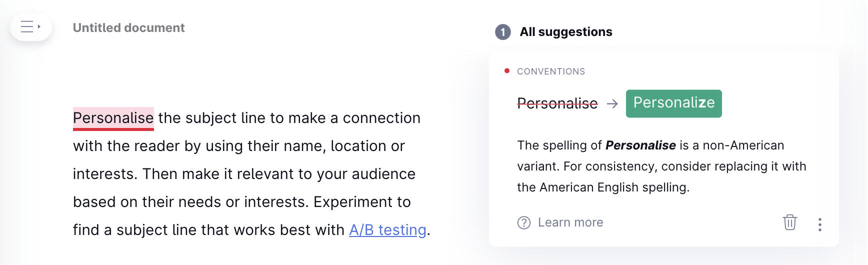
Task: Open the three-dot more options menu
Action: click(x=820, y=224)
